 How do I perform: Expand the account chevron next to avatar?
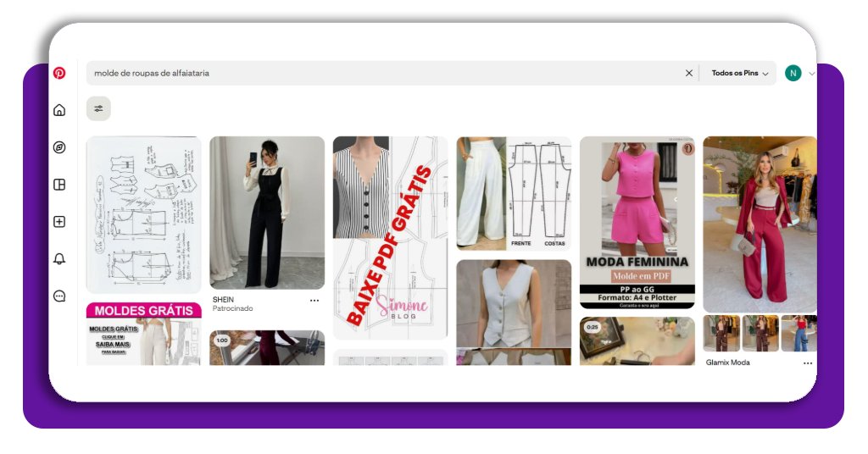(811, 74)
